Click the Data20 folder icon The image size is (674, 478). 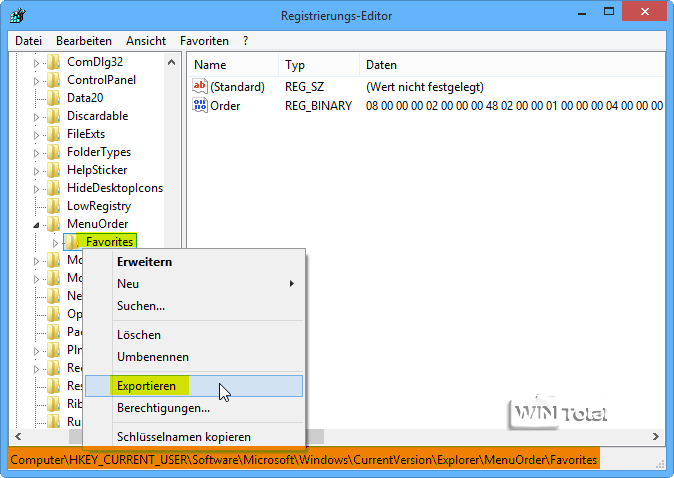point(54,98)
